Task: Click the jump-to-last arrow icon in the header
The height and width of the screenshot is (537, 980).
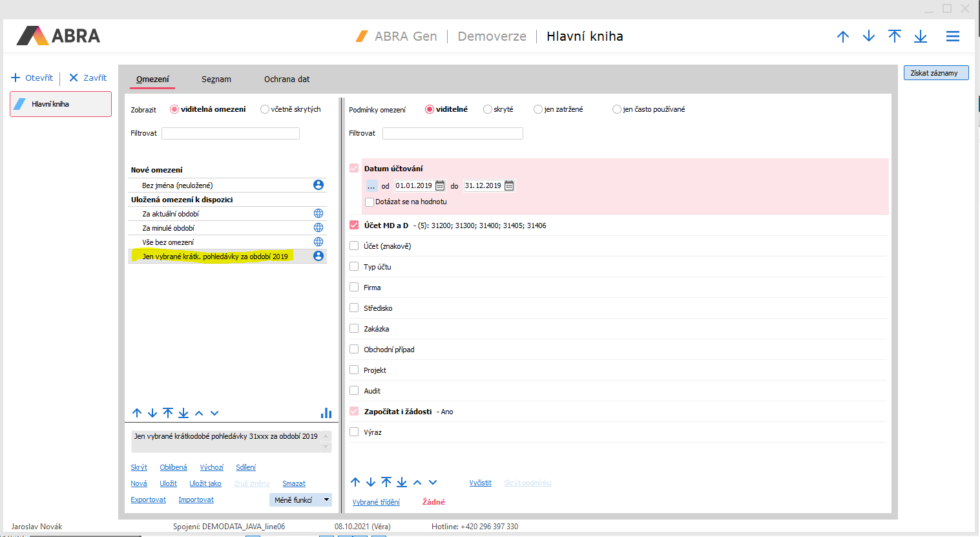Action: [921, 37]
